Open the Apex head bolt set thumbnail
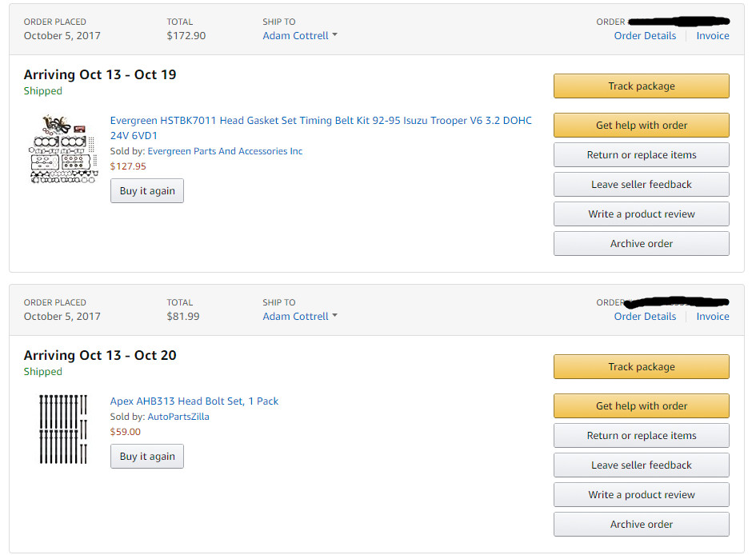The height and width of the screenshot is (555, 756). (x=63, y=429)
